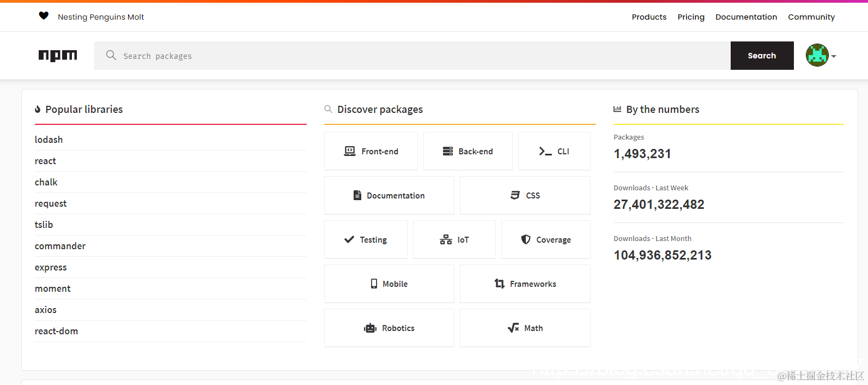Viewport: 868px width, 385px height.
Task: Open the Pricing menu item
Action: point(691,17)
